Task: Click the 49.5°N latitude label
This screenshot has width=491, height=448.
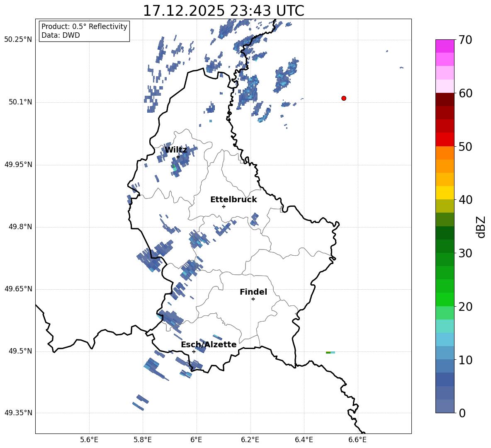Action: click(x=20, y=351)
